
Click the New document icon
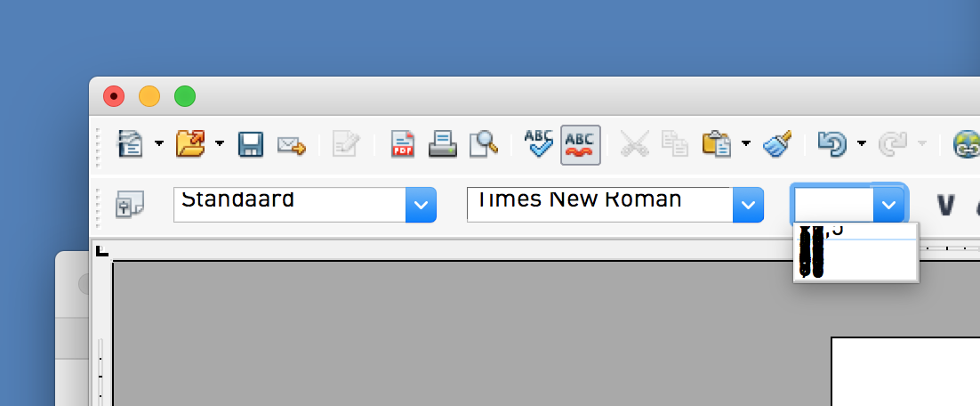click(131, 143)
